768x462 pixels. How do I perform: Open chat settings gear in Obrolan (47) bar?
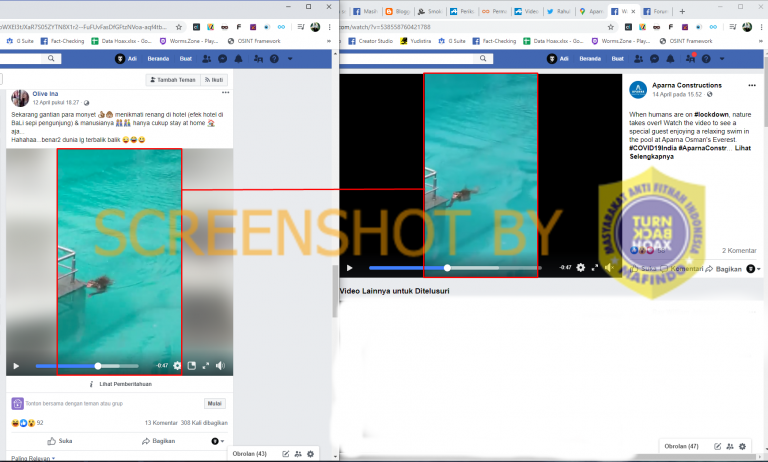tap(742, 446)
